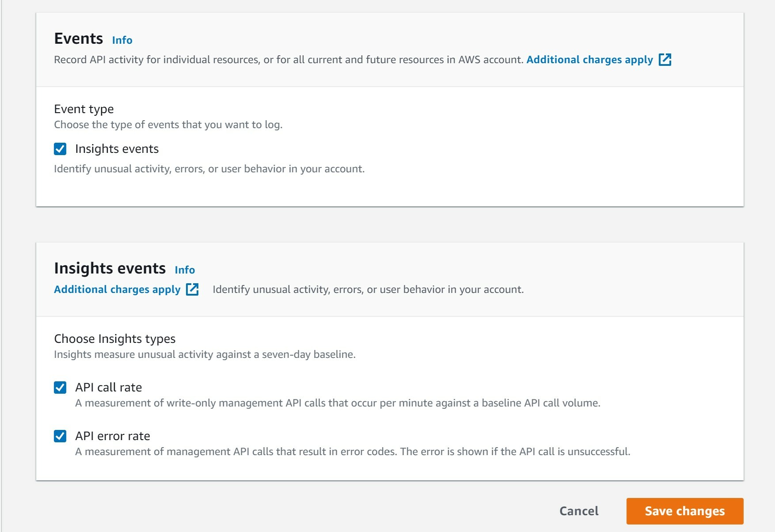
Task: Follow Additional charges apply in Insights events section
Action: (x=117, y=289)
